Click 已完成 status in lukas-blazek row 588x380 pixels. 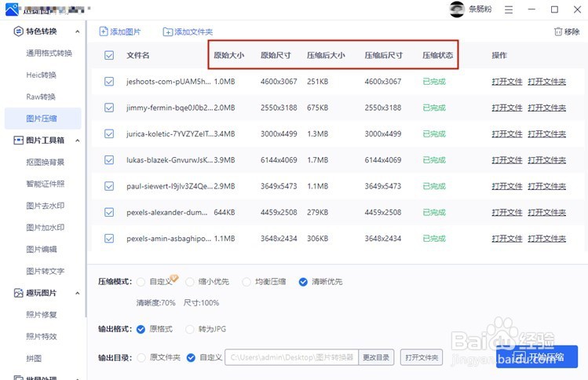coord(434,160)
